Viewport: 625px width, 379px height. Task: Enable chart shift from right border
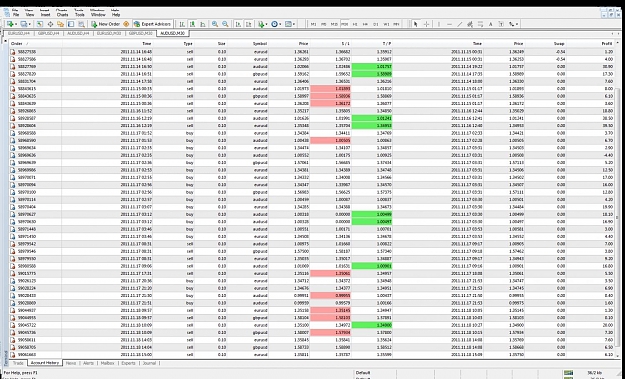tap(248, 24)
